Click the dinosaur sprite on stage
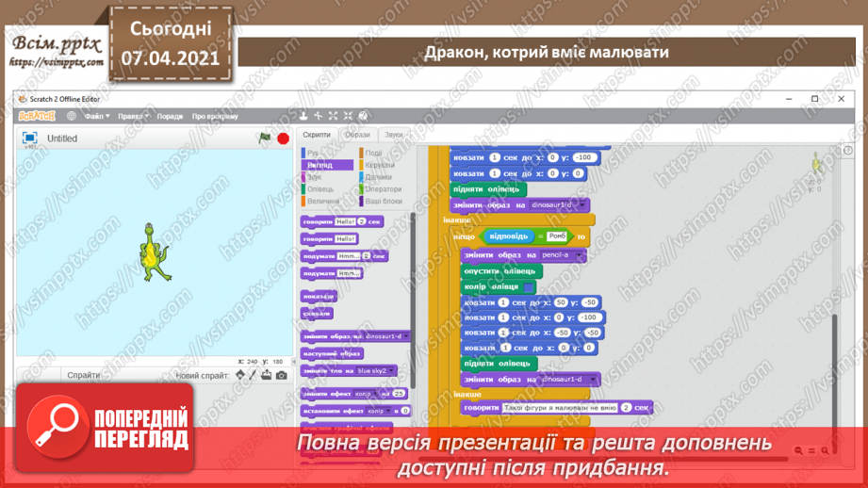868x488 pixels. tap(153, 252)
